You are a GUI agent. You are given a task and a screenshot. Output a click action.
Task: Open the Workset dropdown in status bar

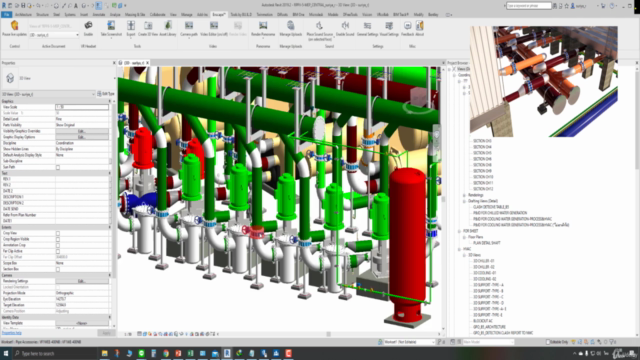409,342
